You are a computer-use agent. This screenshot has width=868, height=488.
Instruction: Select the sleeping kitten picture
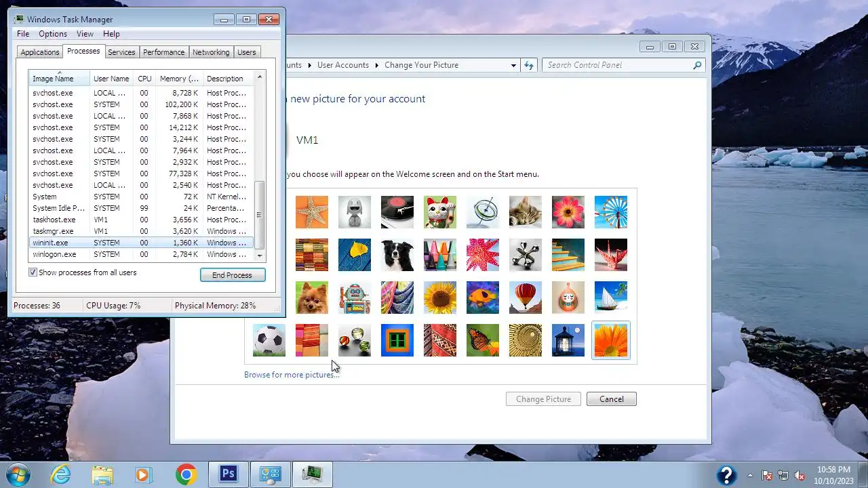526,212
